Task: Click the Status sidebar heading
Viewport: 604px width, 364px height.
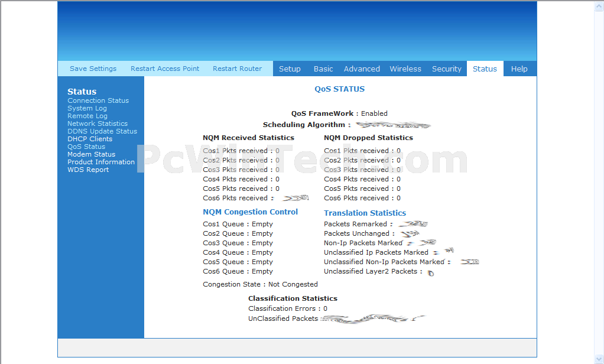Action: 82,92
